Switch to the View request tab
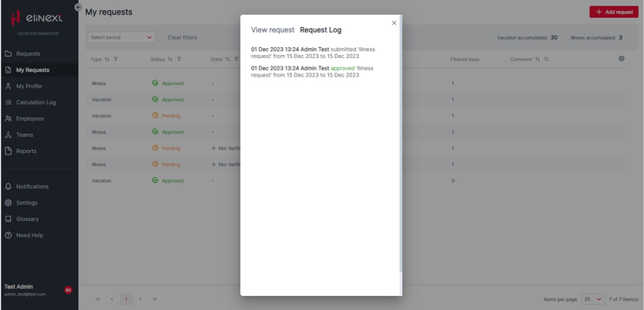The width and height of the screenshot is (644, 310). click(273, 30)
